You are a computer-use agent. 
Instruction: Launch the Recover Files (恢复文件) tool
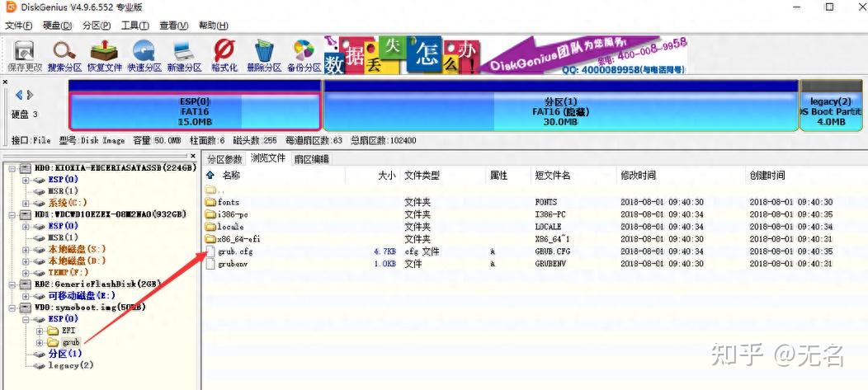point(104,56)
